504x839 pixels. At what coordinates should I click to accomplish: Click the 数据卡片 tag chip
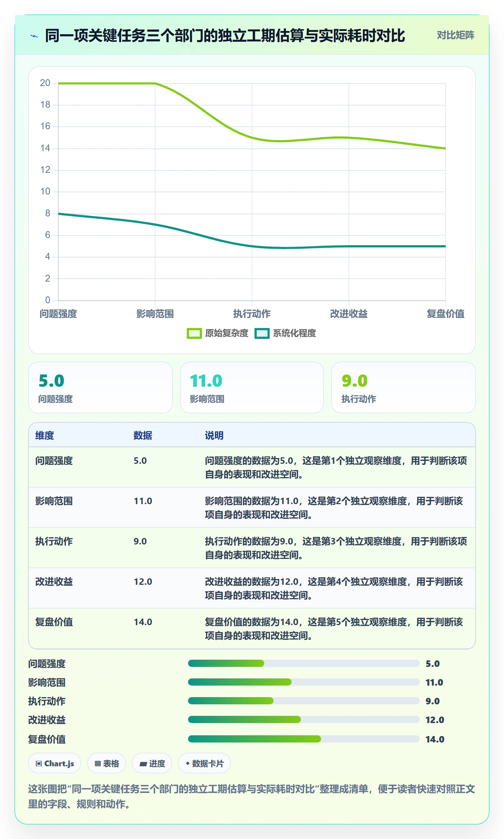204,763
